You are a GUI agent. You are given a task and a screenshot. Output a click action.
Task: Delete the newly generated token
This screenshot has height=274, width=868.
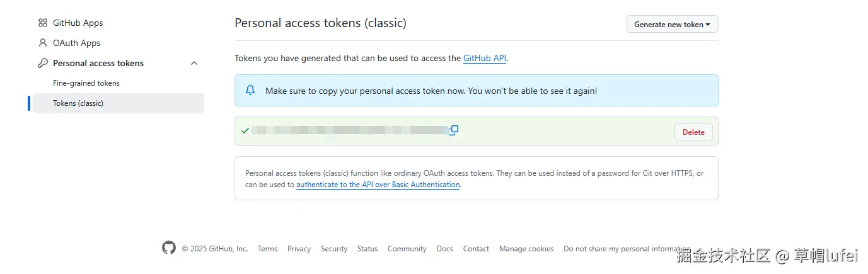click(693, 132)
